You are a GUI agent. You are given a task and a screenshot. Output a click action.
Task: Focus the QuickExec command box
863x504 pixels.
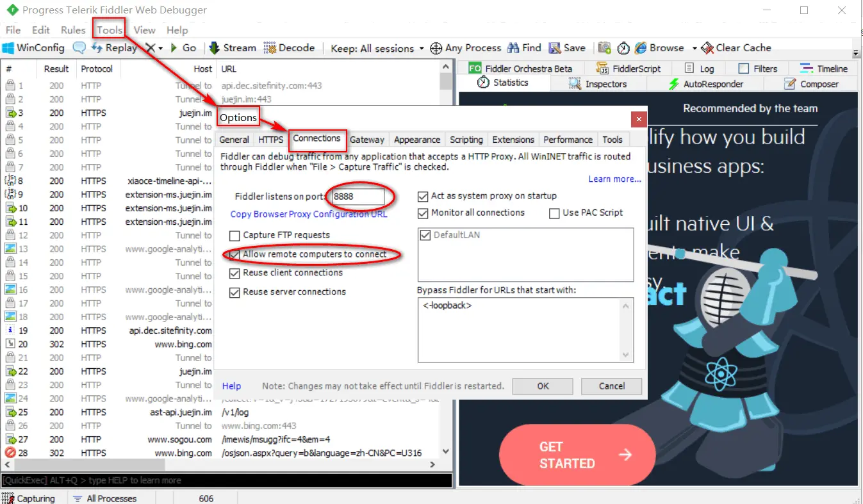pos(226,480)
